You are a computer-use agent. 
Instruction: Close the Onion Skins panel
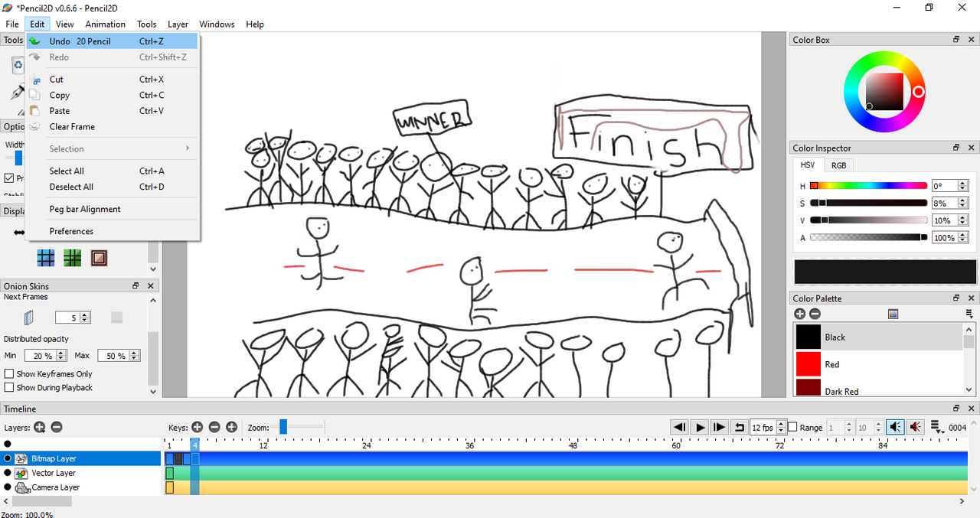tap(151, 286)
